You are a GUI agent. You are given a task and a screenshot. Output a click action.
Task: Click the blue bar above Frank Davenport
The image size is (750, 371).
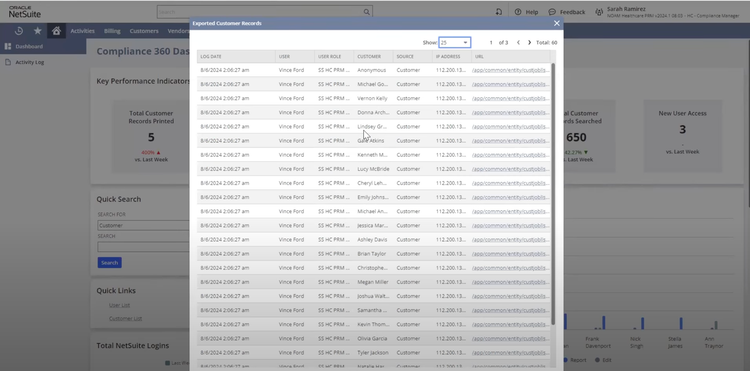click(604, 322)
